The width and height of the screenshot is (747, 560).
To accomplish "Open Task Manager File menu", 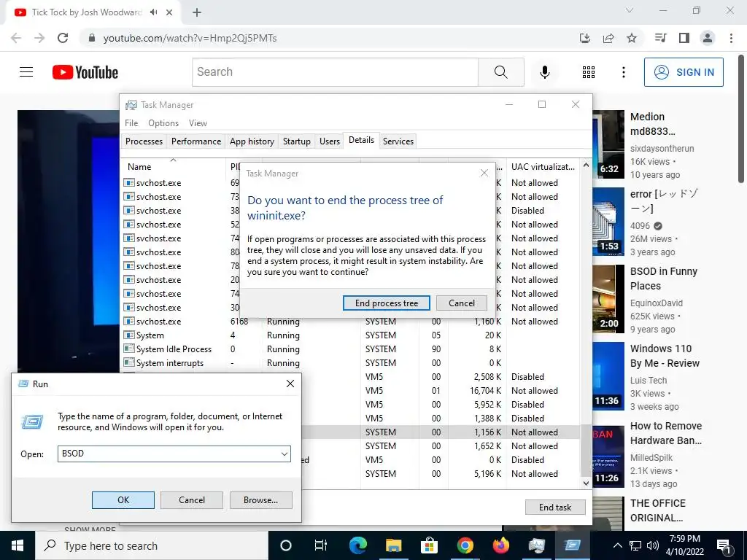I will 131,122.
